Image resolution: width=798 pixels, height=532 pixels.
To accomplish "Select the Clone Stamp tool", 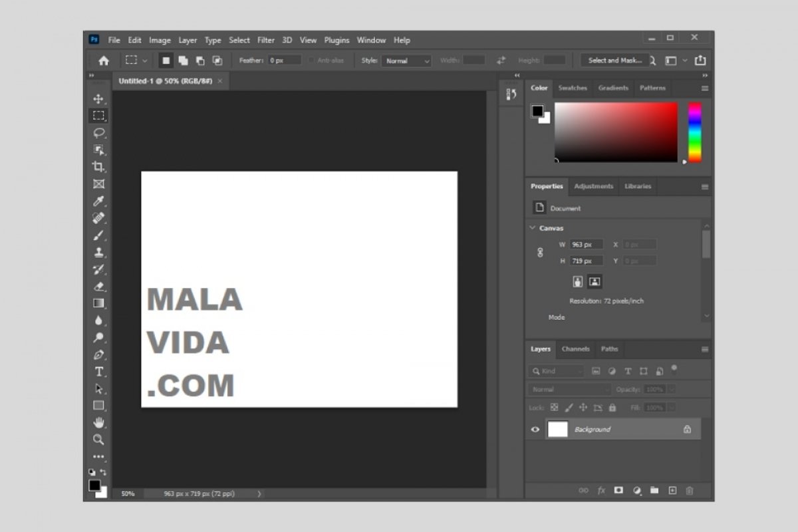I will tap(98, 253).
